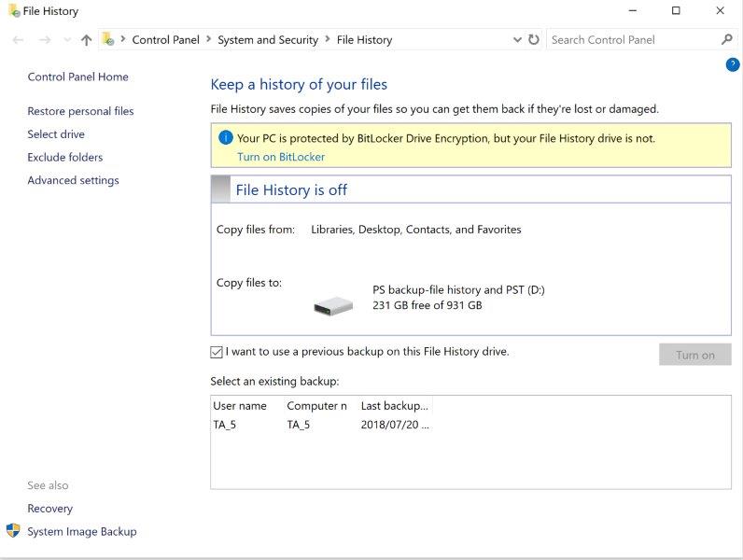Click the blue info icon in BitLocker notice
The height and width of the screenshot is (560, 743).
pos(225,138)
